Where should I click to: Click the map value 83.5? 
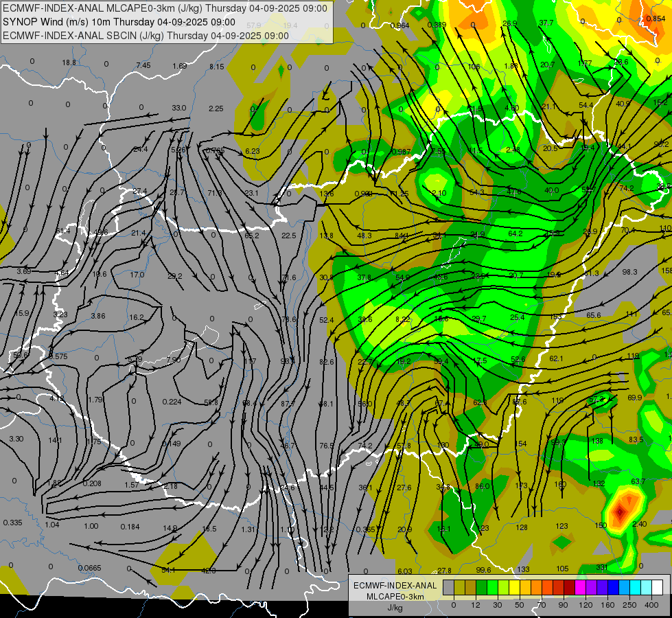636,439
